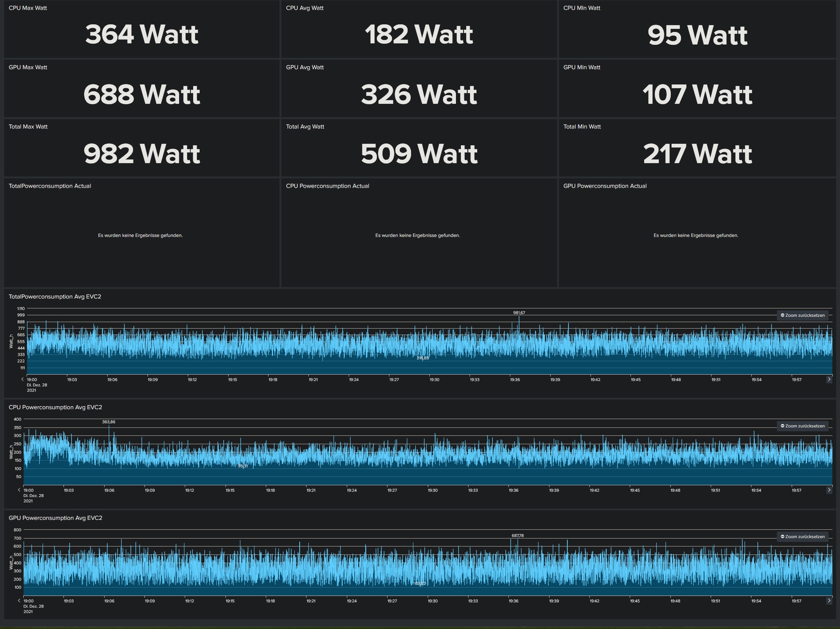This screenshot has height=629, width=840.
Task: Reset zoom on GPU Powerconsumption chart
Action: (802, 537)
